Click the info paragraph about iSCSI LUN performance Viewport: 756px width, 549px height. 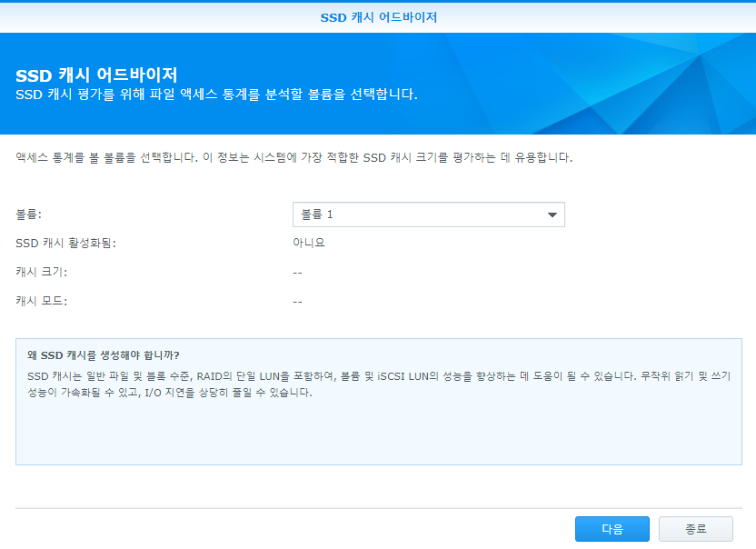[x=379, y=384]
